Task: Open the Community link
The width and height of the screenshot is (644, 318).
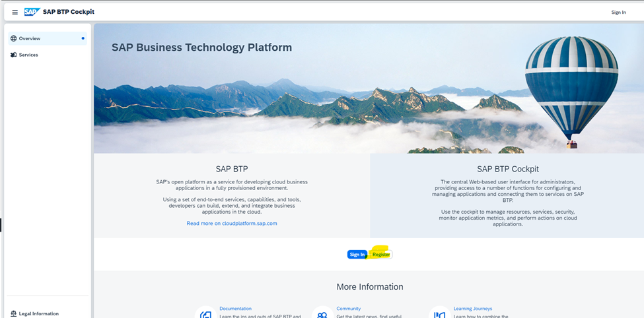Action: [x=348, y=309]
